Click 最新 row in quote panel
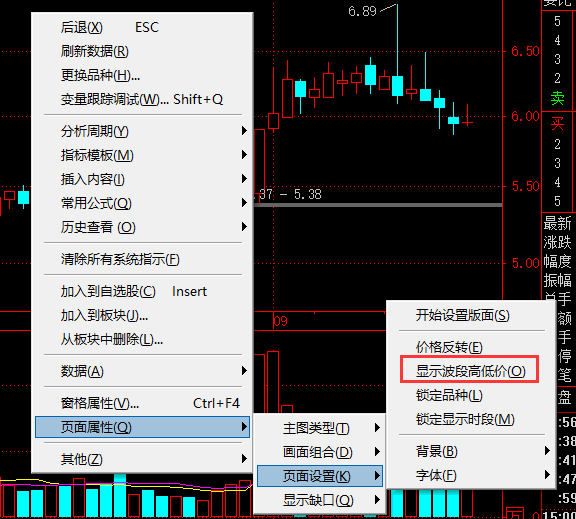 (x=558, y=223)
